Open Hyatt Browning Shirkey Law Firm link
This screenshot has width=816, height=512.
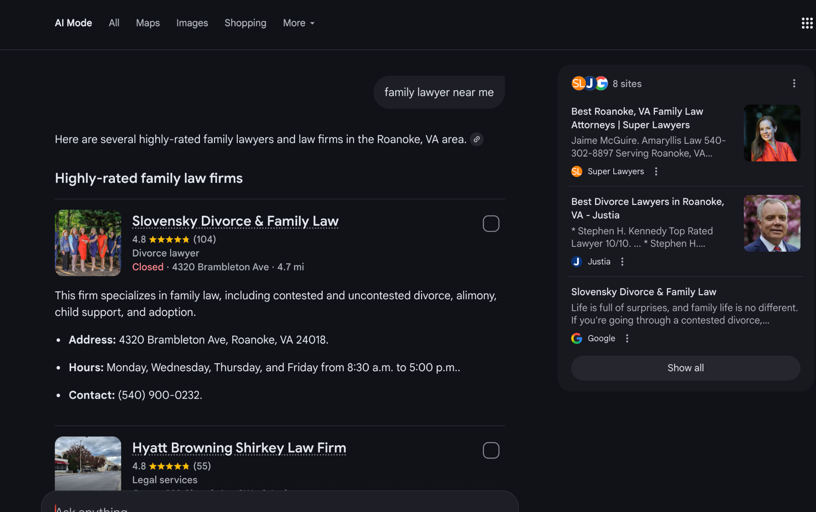point(239,448)
